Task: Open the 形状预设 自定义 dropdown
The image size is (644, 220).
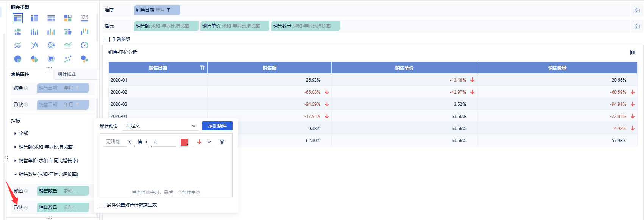Action: [161, 126]
